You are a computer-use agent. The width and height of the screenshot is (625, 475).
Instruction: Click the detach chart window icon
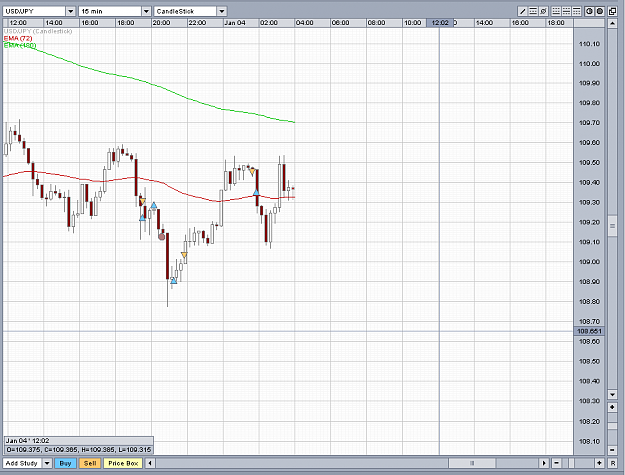click(x=613, y=11)
